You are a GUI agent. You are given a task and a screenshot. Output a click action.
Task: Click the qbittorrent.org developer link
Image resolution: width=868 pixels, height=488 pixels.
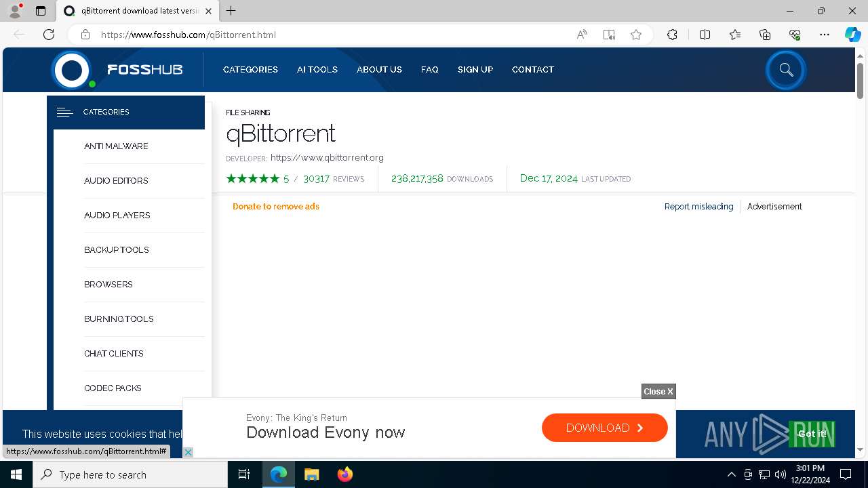pos(327,158)
